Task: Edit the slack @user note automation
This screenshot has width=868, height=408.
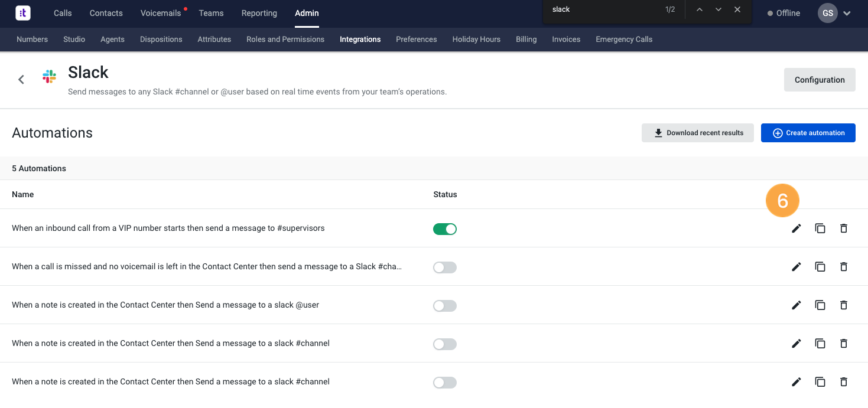Action: coord(797,305)
